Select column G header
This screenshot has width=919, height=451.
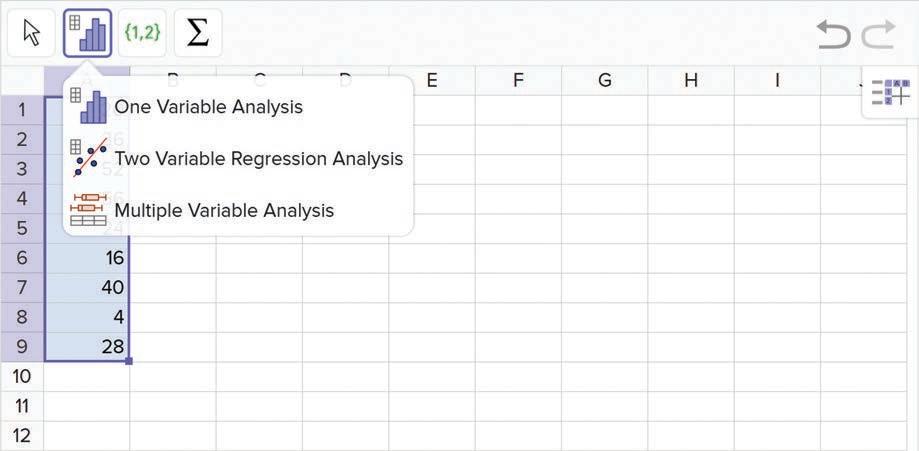coord(605,80)
